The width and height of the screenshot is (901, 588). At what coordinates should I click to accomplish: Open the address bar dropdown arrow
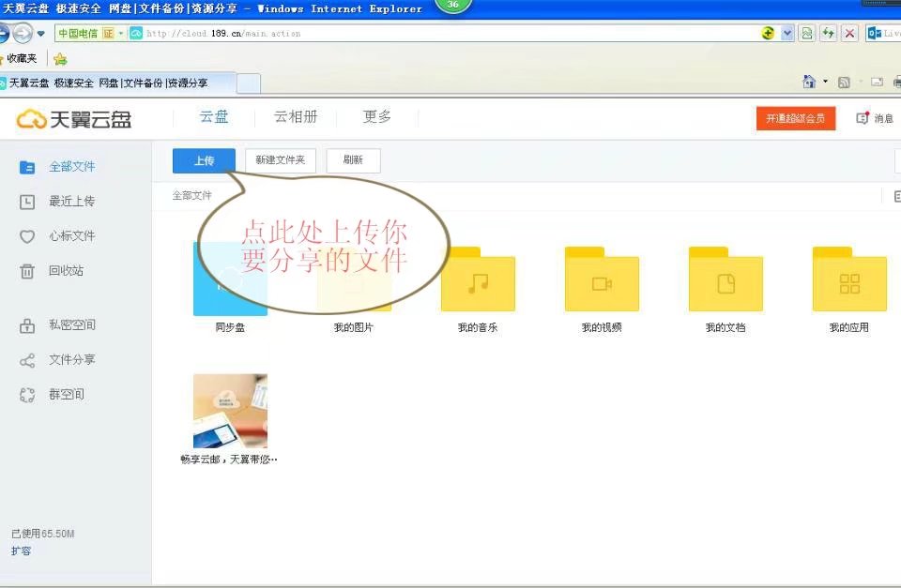click(787, 34)
